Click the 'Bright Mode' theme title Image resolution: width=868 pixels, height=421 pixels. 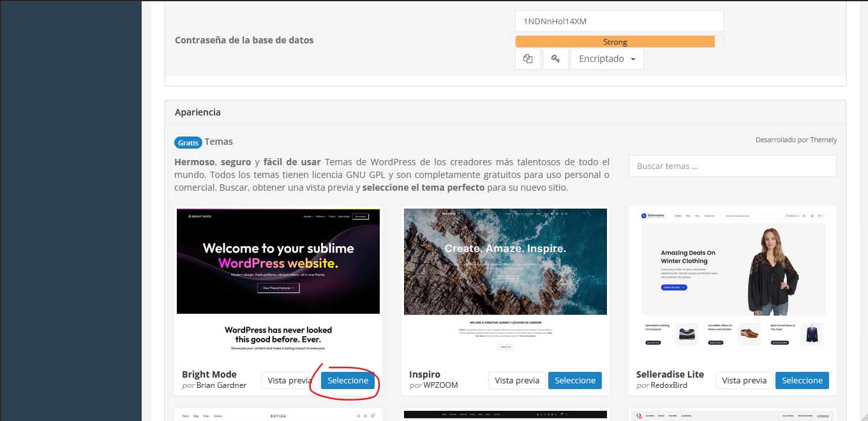[209, 374]
